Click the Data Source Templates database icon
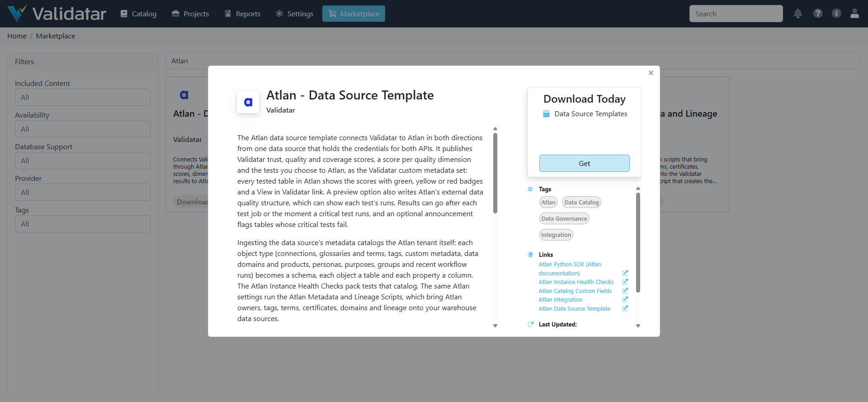The width and height of the screenshot is (868, 402). point(546,114)
